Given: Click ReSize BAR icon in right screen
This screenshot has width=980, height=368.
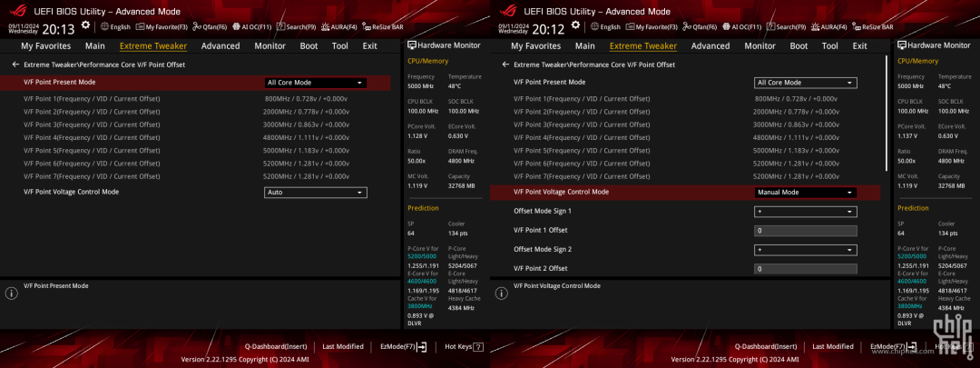Looking at the screenshot, I should pos(857,27).
